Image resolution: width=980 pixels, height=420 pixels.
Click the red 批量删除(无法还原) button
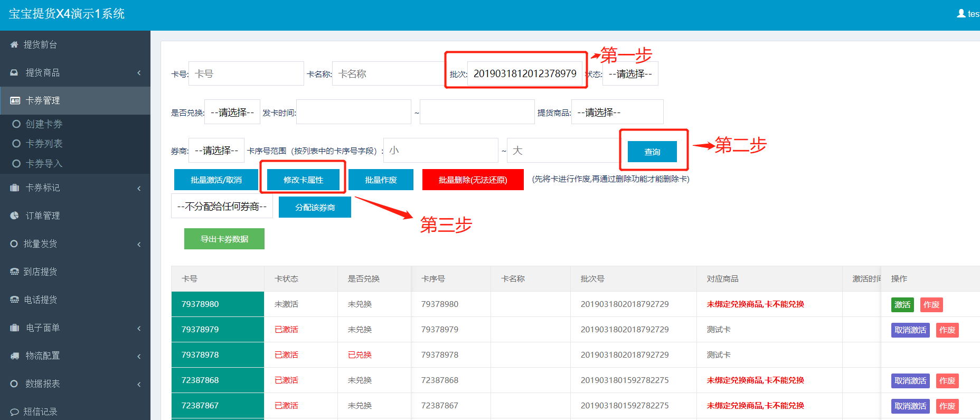pos(473,180)
